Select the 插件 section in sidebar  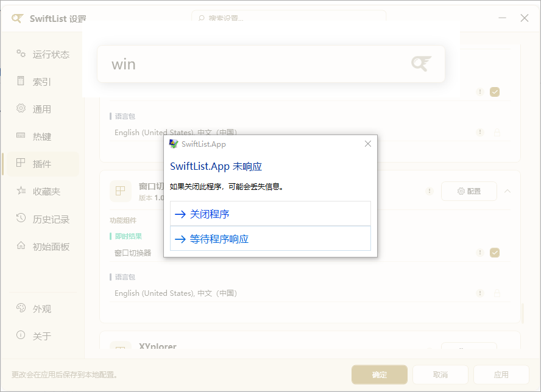(x=43, y=164)
